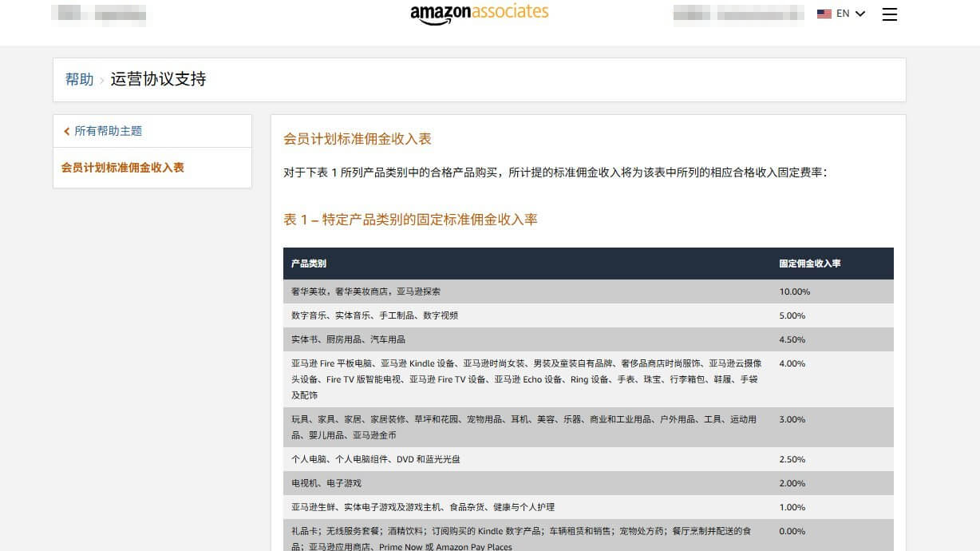980x551 pixels.
Task: Click the 固定佣金收入率 column header
Action: 810,264
